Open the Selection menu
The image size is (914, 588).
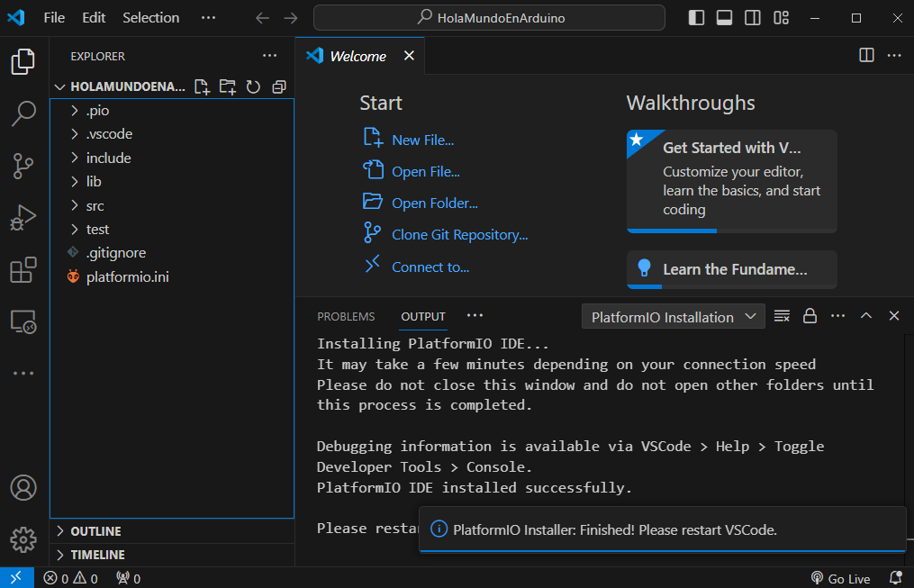click(151, 18)
